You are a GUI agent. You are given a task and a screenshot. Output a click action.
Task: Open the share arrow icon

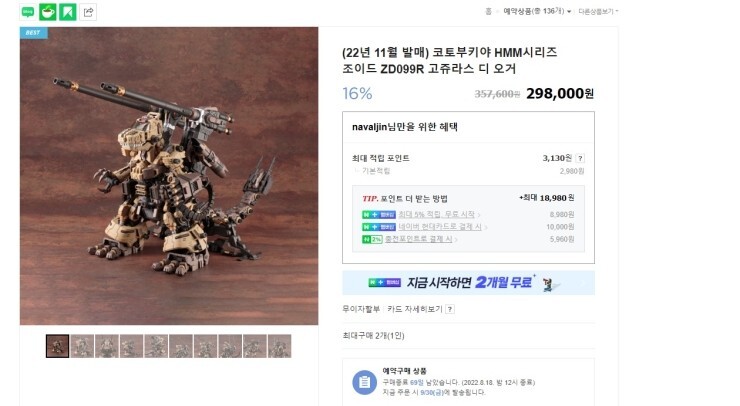(88, 12)
